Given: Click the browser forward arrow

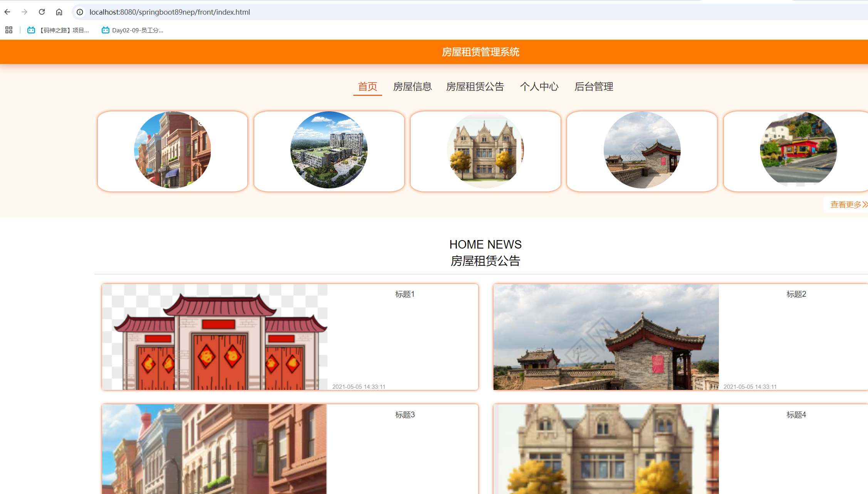Looking at the screenshot, I should click(24, 12).
